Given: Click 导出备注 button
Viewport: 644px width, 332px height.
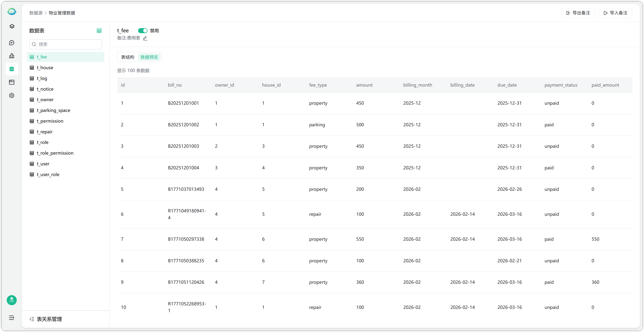Looking at the screenshot, I should [x=578, y=13].
